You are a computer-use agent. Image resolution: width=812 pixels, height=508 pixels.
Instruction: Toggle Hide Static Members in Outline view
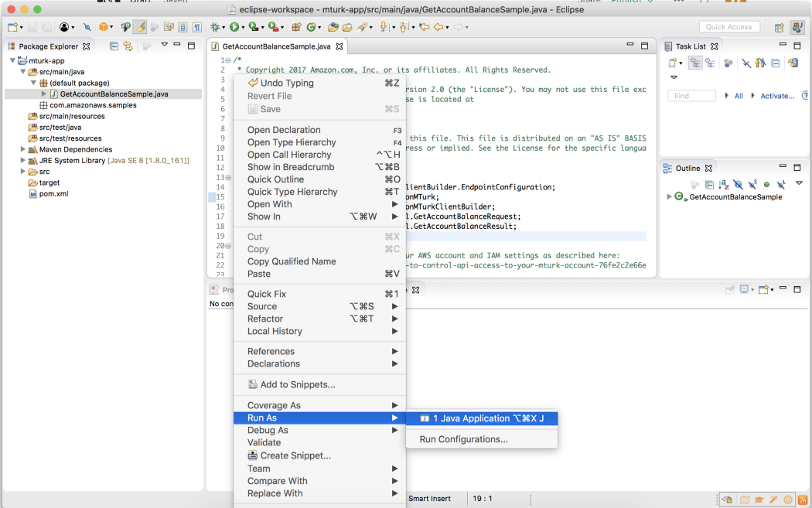[x=752, y=184]
